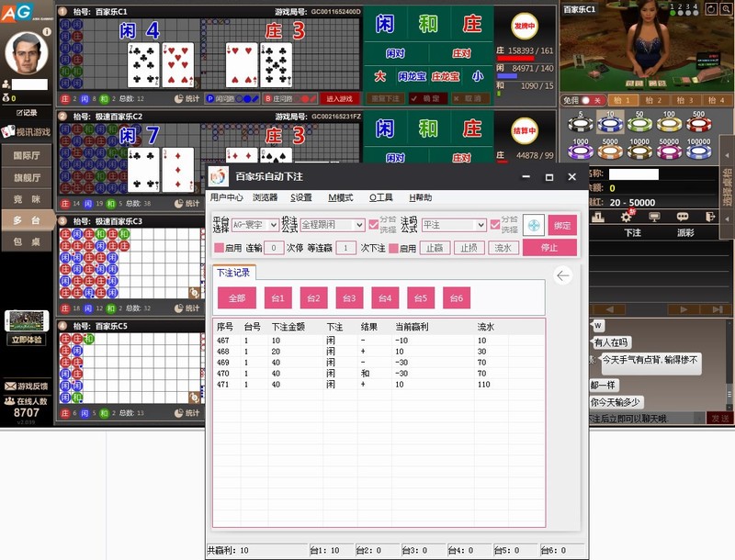Screen dimensions: 735x560
Task: Switch to the 下注记录 tab
Action: point(233,273)
